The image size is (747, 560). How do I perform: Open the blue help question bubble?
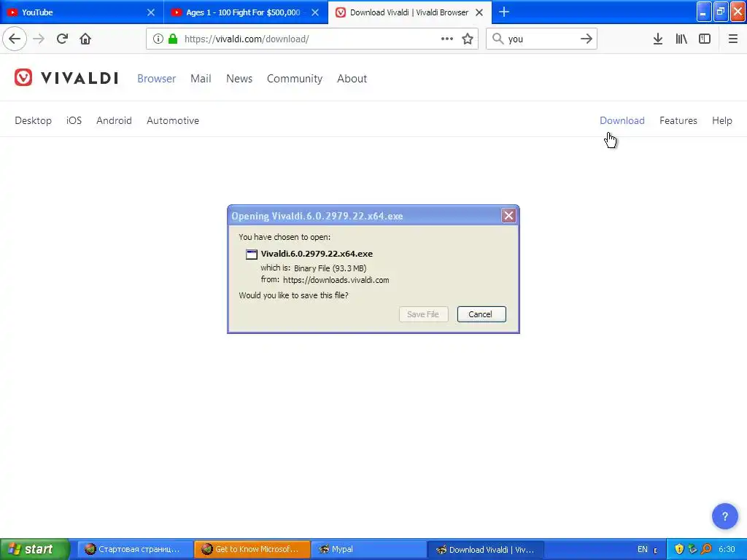pyautogui.click(x=724, y=516)
